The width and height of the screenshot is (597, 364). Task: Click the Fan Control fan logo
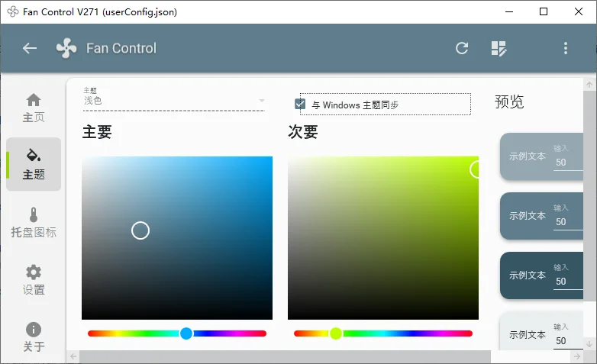pos(66,48)
